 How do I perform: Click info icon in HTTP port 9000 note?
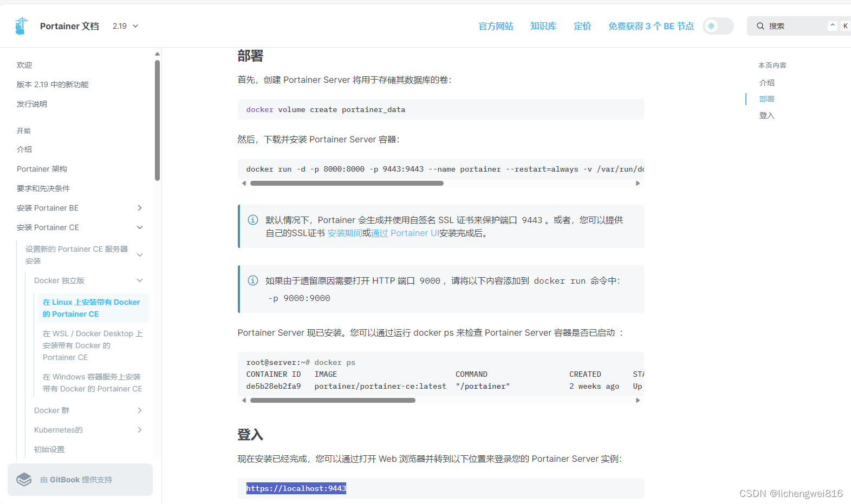[253, 280]
